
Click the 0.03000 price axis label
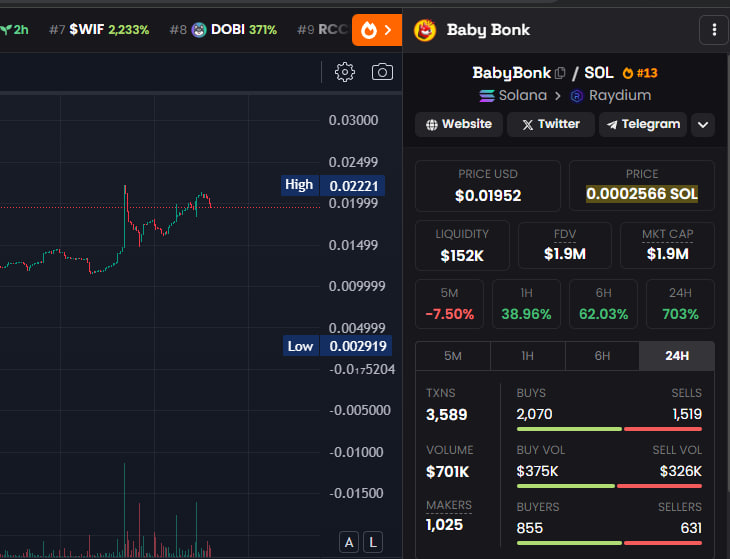point(353,121)
